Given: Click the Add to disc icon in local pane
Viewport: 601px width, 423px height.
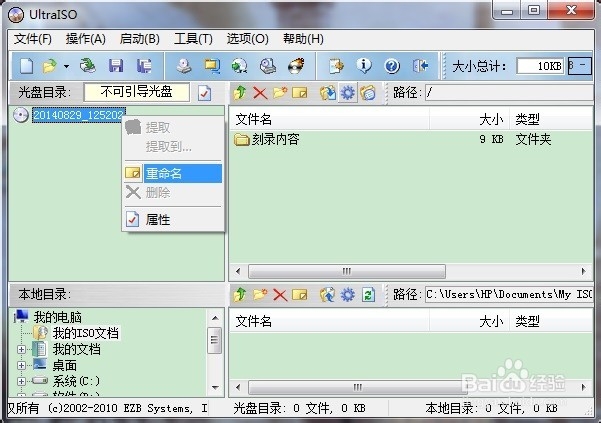Looking at the screenshot, I should coord(328,295).
